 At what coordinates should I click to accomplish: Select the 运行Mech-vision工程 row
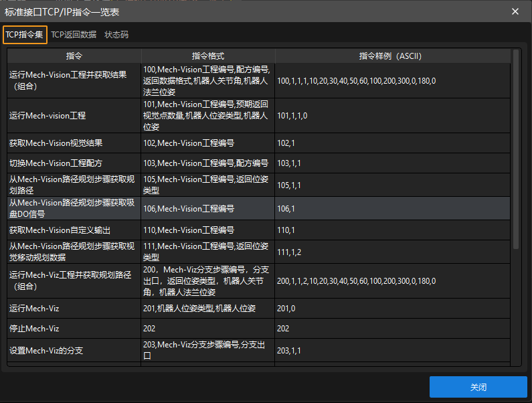(74, 116)
